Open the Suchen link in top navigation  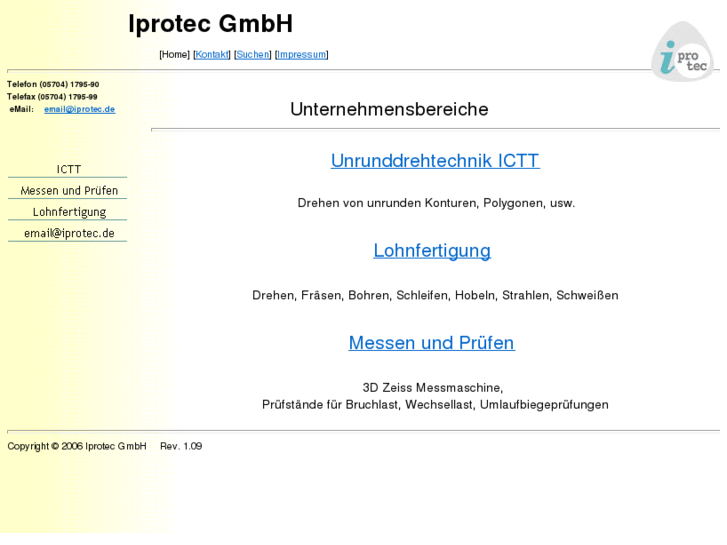pos(253,55)
